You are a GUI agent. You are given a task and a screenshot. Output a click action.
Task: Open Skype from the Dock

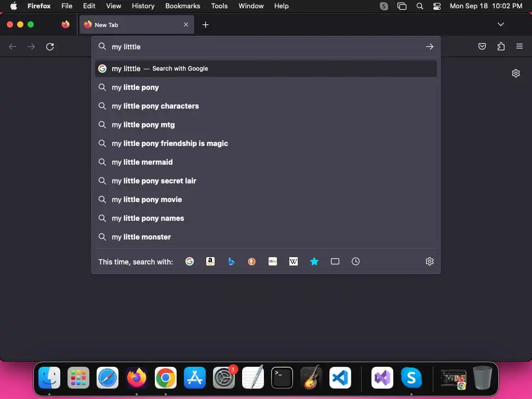pos(411,378)
